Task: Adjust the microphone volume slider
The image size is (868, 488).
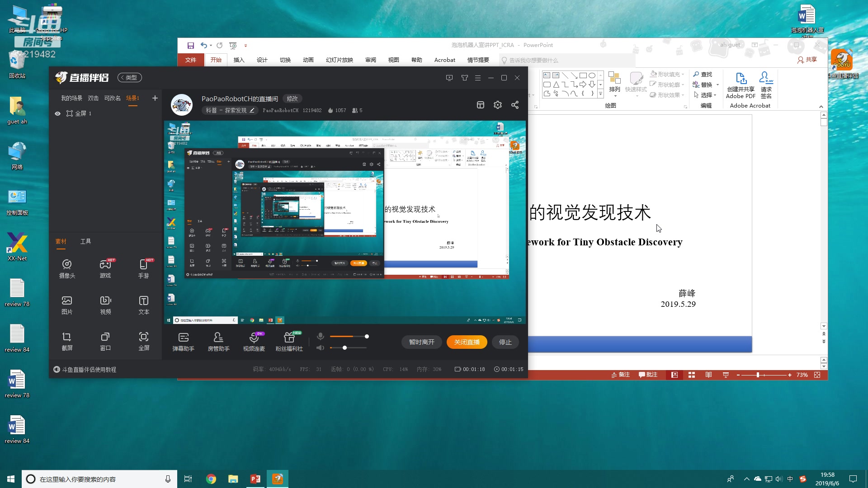Action: click(349, 337)
